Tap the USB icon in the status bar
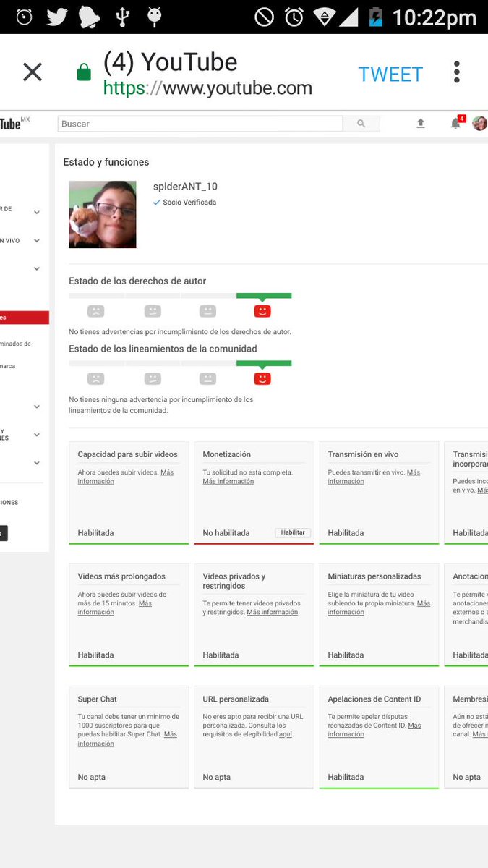 122,17
